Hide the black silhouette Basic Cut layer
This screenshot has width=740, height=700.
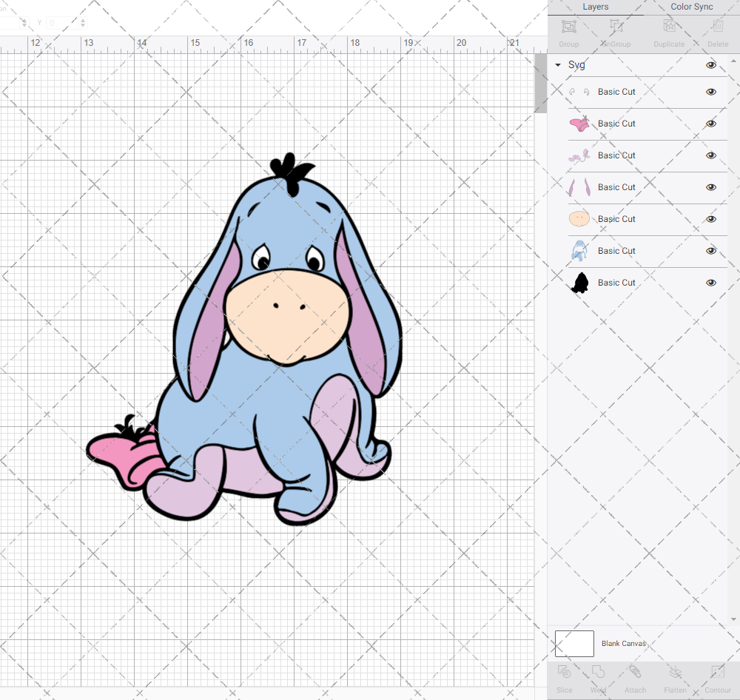pos(710,283)
